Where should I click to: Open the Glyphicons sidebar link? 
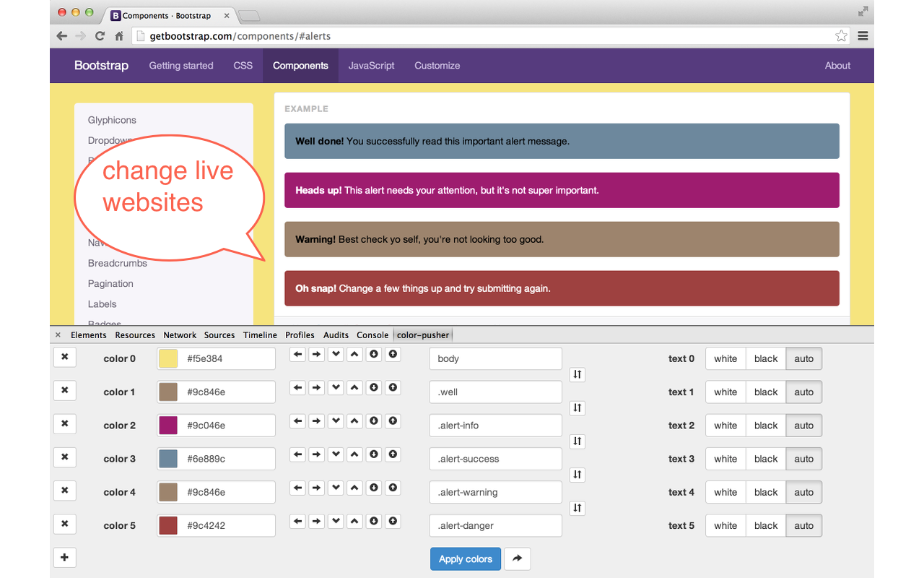click(112, 120)
